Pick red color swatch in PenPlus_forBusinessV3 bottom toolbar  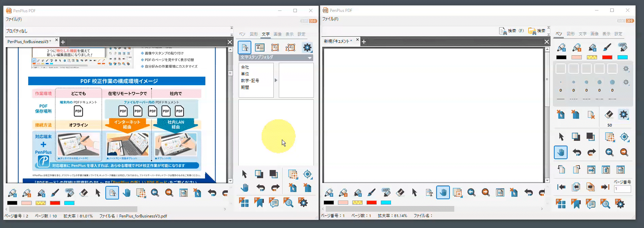tap(55, 203)
